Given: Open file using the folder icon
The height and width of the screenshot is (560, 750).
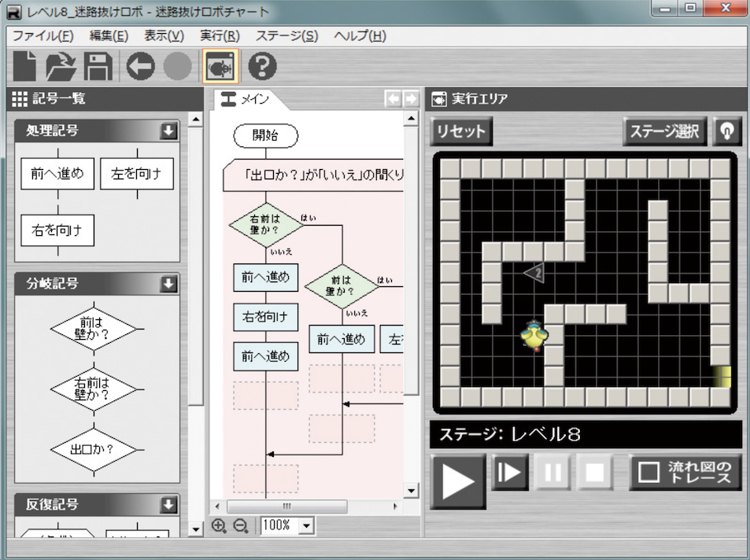Looking at the screenshot, I should 61,65.
